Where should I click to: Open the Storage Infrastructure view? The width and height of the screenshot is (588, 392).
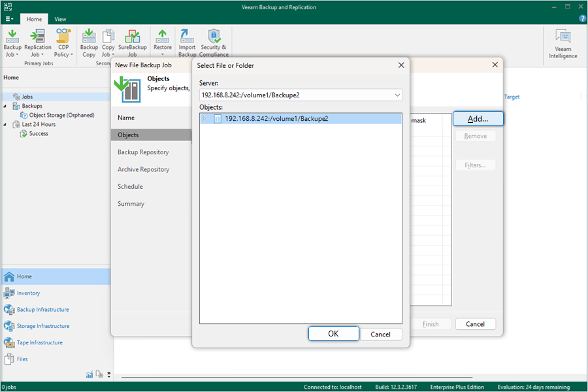click(56, 326)
